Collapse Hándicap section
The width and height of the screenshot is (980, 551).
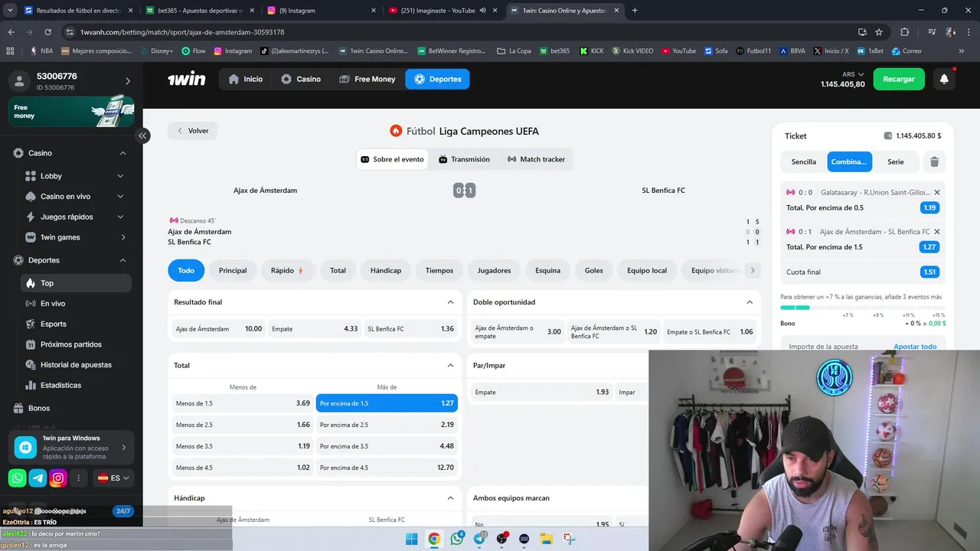click(450, 498)
